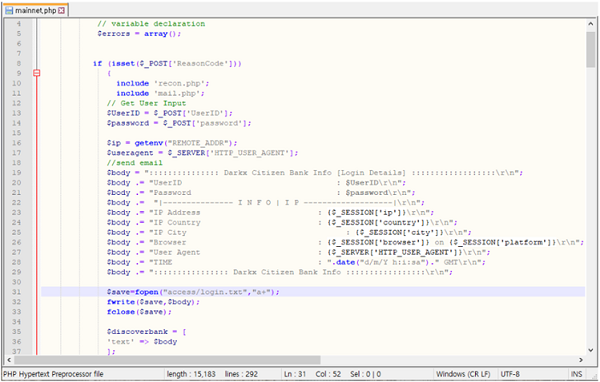The image size is (600, 382).
Task: Click line number 19 in the margin
Action: [x=16, y=173]
